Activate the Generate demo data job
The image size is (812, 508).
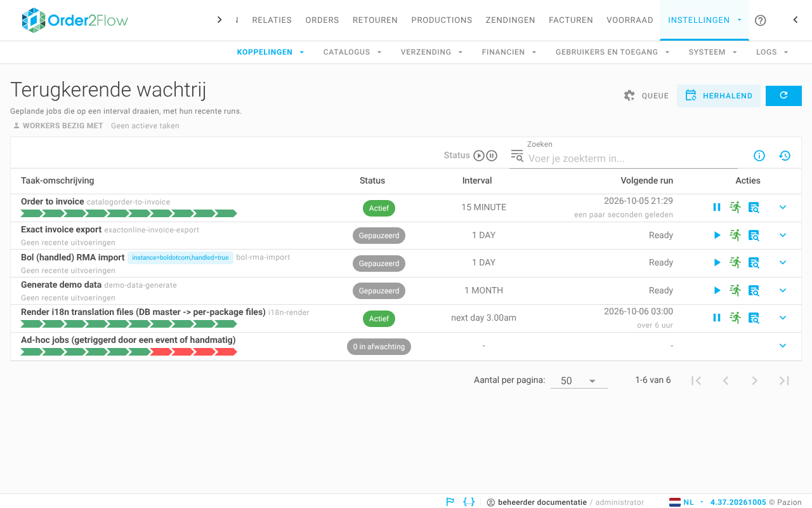click(717, 290)
